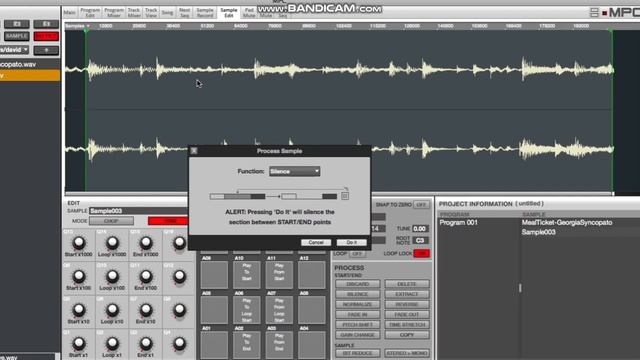
Task: Click the Start x1000 knob
Action: 79,243
